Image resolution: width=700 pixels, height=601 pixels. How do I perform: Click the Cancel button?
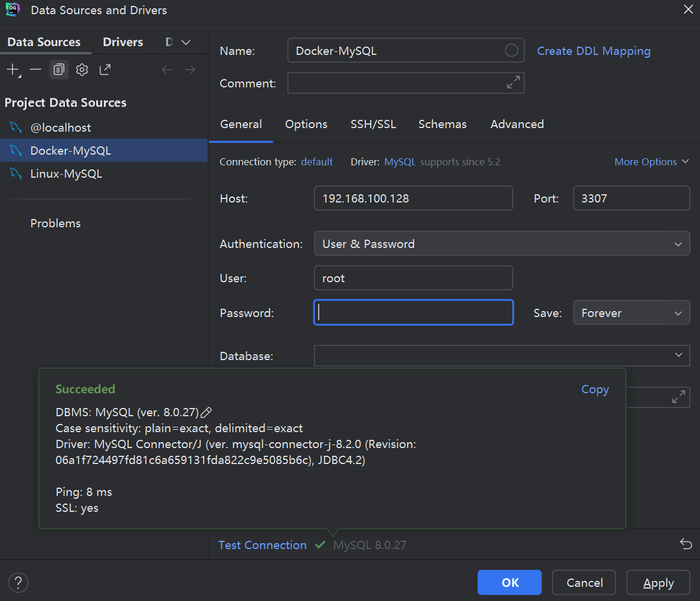(584, 582)
